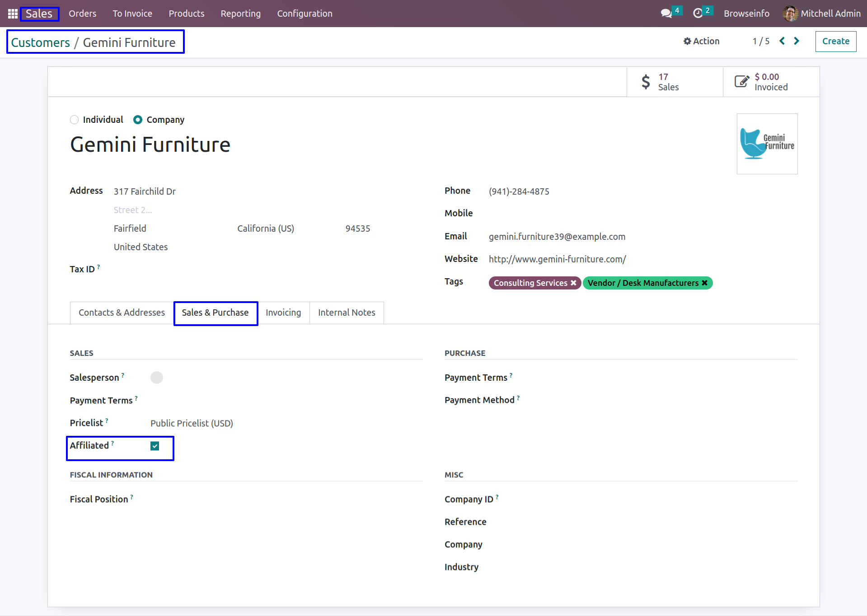
Task: Open website http://www.gemini-furniture.com/
Action: [x=558, y=259]
